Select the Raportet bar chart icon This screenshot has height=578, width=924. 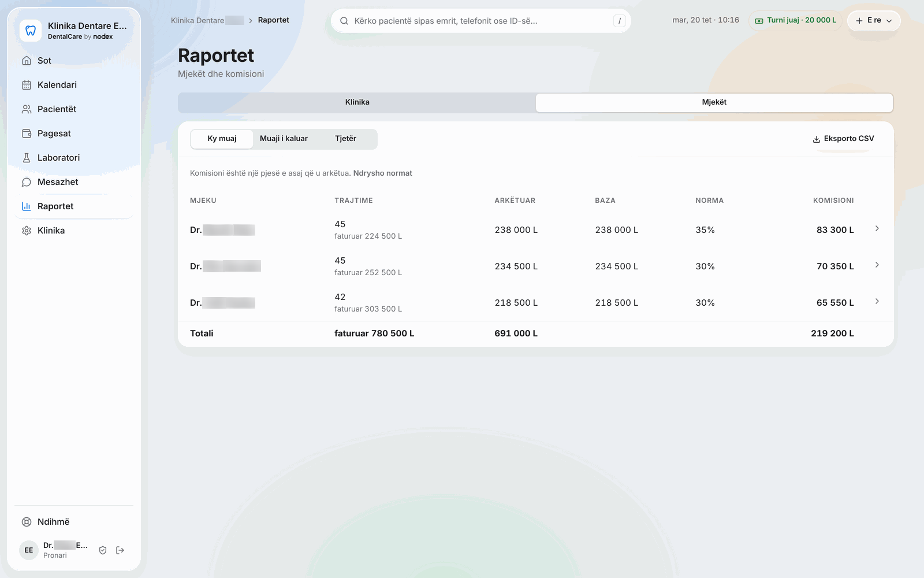pyautogui.click(x=27, y=206)
